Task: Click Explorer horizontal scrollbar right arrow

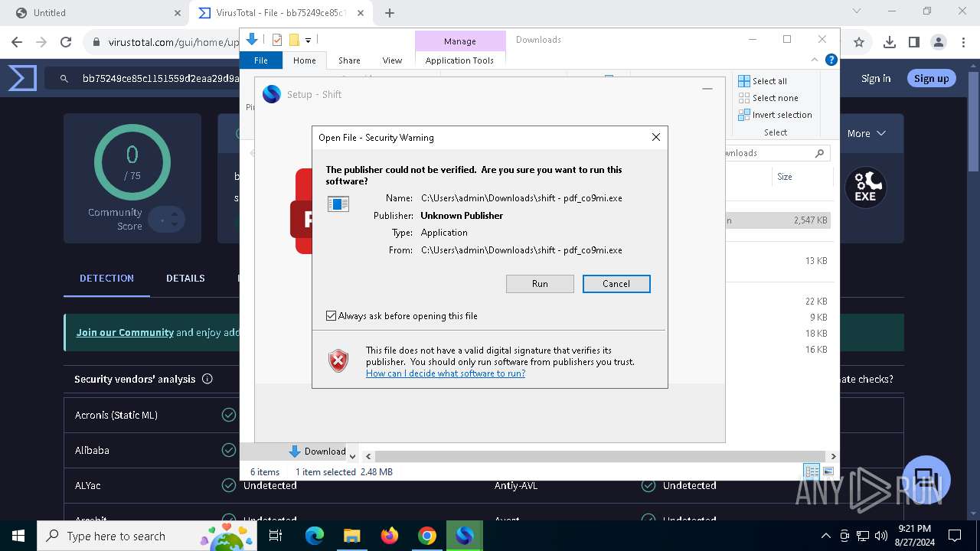Action: [833, 456]
